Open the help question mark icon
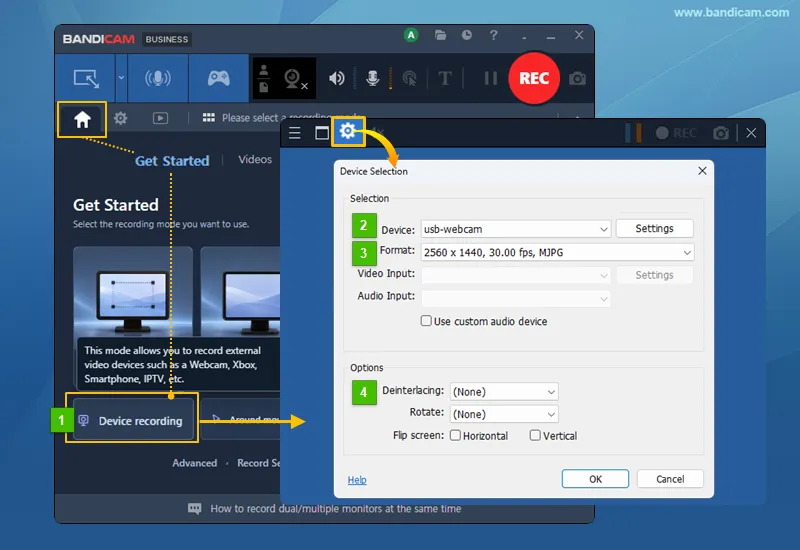 coord(493,35)
